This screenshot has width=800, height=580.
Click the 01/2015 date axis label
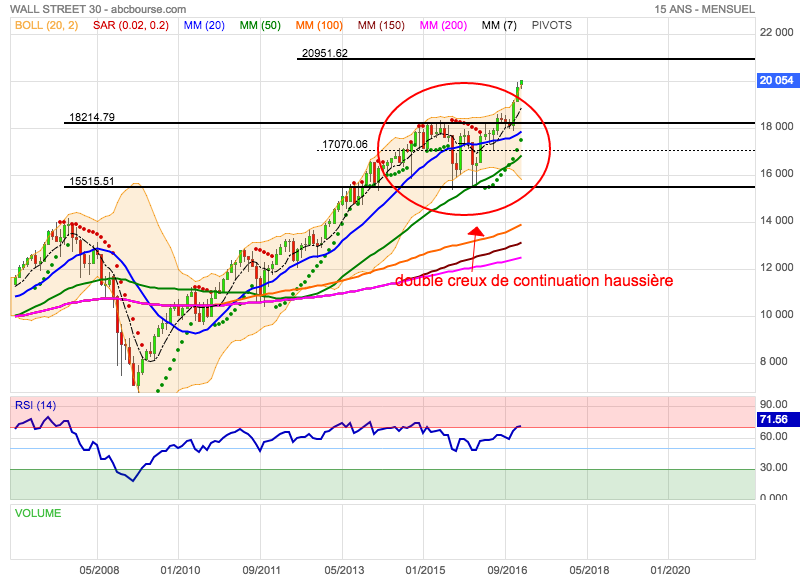pos(426,570)
